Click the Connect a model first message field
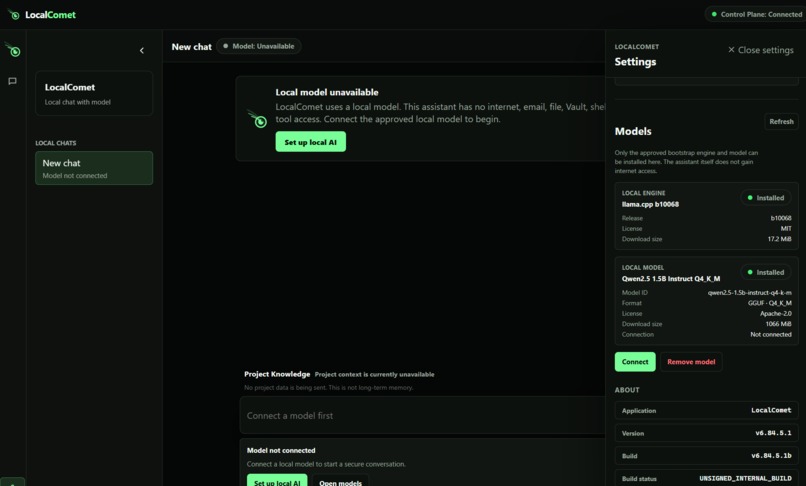Viewport: 806px width, 486px height. point(422,416)
